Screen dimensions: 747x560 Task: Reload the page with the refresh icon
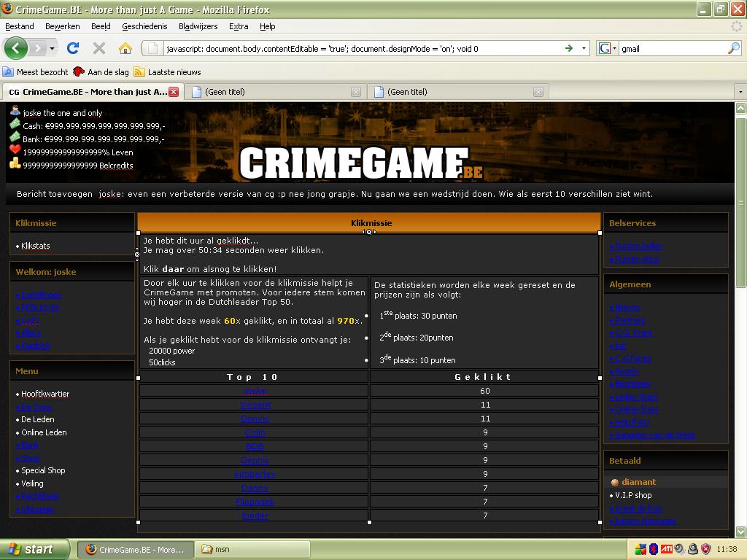73,48
